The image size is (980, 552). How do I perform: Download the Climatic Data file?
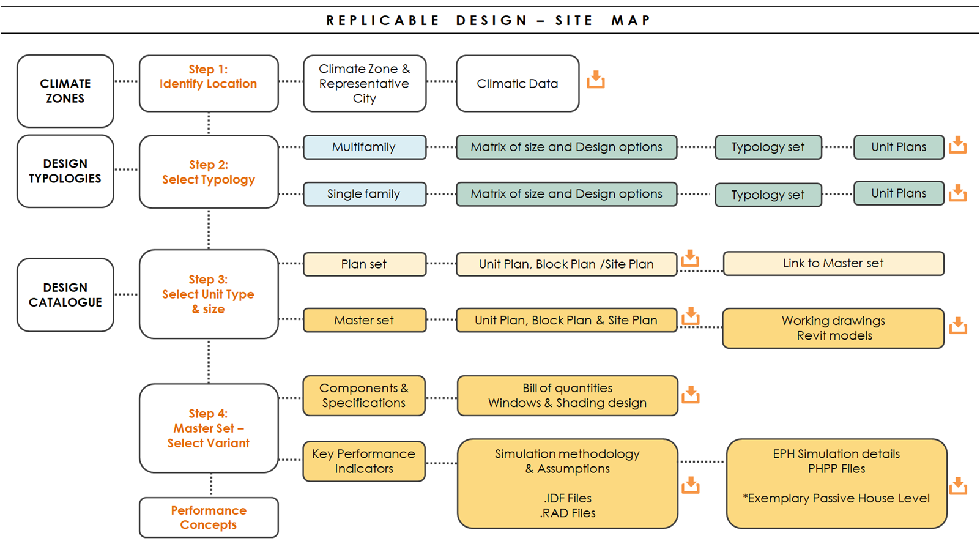pos(595,80)
